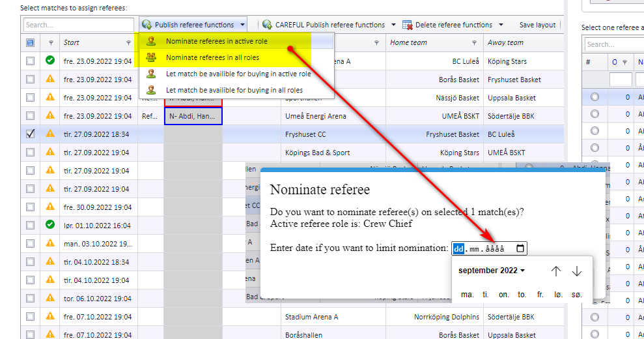Click filter icon in Home team column header
This screenshot has height=339, width=644.
(x=475, y=43)
